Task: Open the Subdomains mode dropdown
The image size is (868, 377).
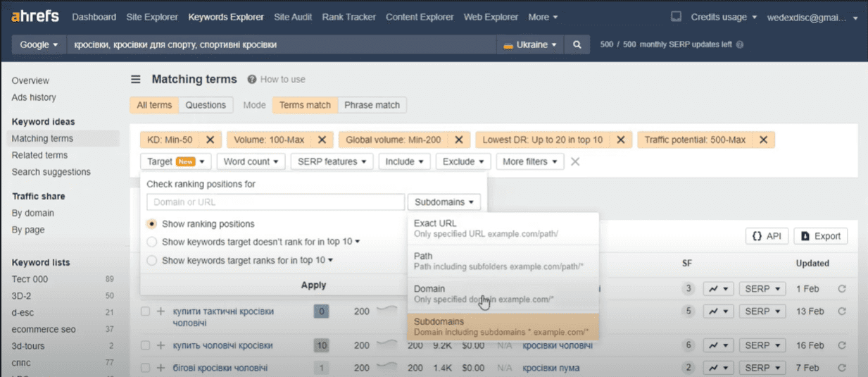Action: click(x=444, y=202)
